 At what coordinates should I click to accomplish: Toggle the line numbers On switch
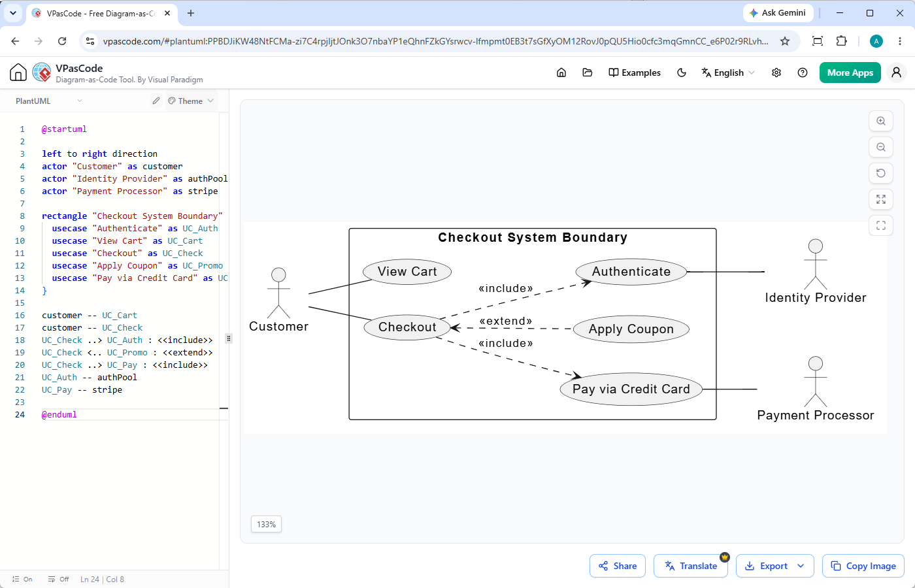point(22,580)
